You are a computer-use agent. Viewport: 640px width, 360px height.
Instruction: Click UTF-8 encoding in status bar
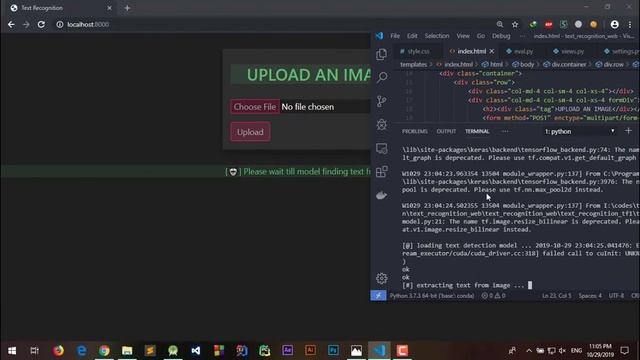616,296
